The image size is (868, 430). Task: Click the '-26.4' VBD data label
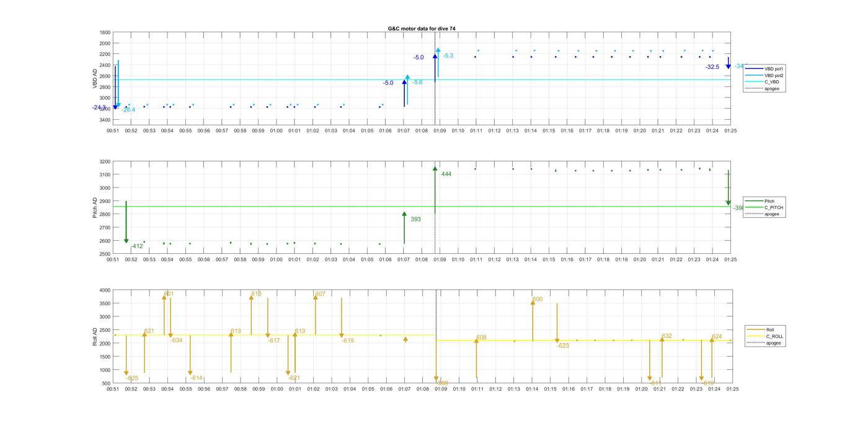point(128,110)
